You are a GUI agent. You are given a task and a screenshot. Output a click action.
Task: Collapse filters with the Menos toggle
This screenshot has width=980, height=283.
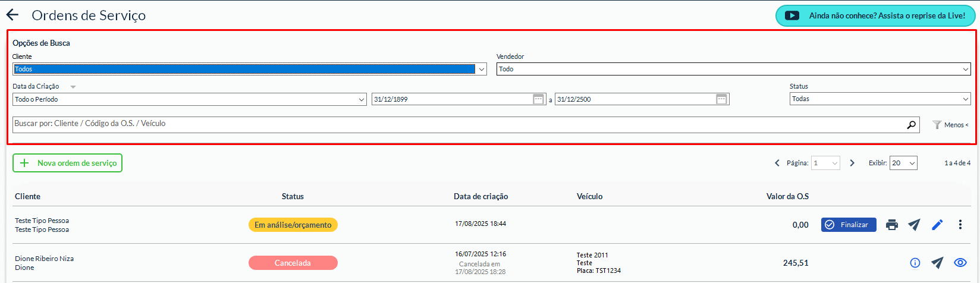(951, 125)
